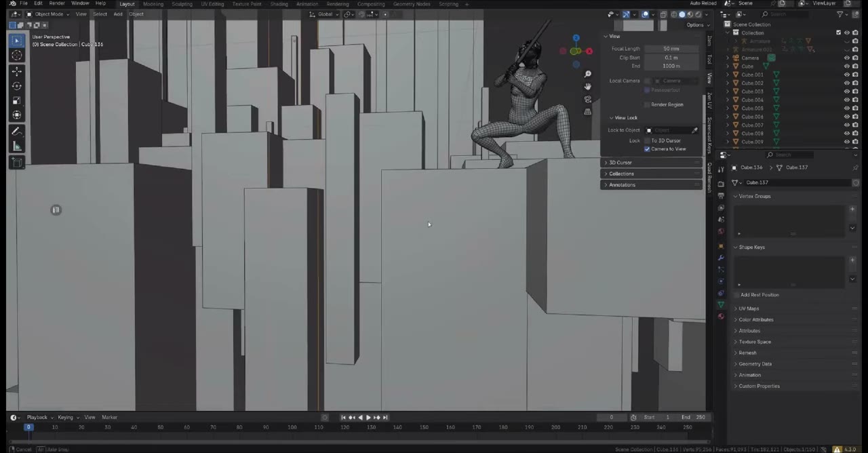Open the Render menu
Viewport: 868px width, 453px height.
[x=57, y=3]
